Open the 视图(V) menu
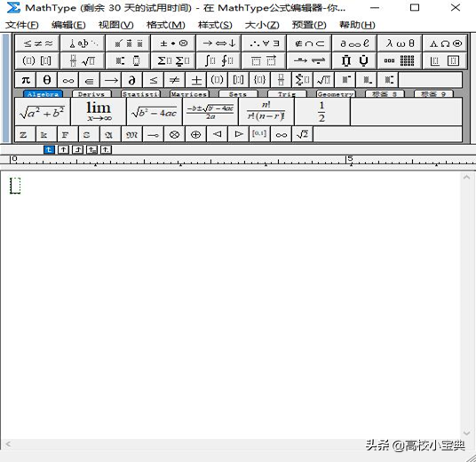The width and height of the screenshot is (476, 462). pos(116,25)
